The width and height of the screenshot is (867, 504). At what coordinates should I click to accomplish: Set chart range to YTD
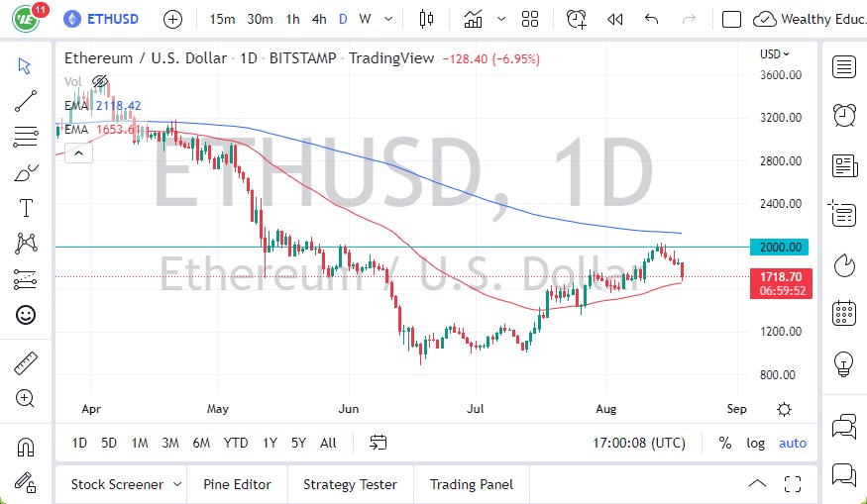[236, 443]
